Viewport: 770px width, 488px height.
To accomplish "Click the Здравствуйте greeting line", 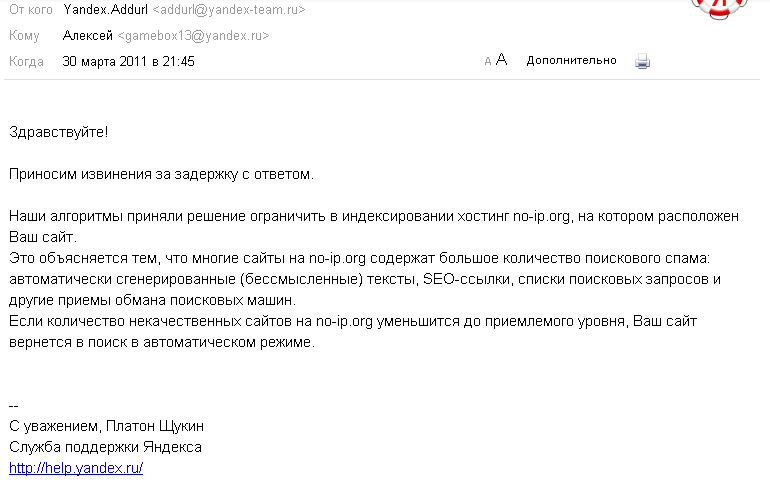I will [58, 132].
